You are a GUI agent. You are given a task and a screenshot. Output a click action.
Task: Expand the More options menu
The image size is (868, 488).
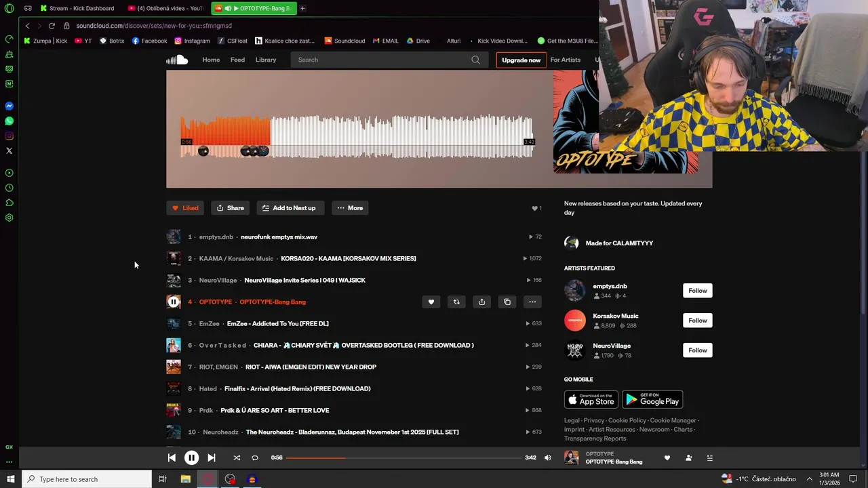(350, 208)
